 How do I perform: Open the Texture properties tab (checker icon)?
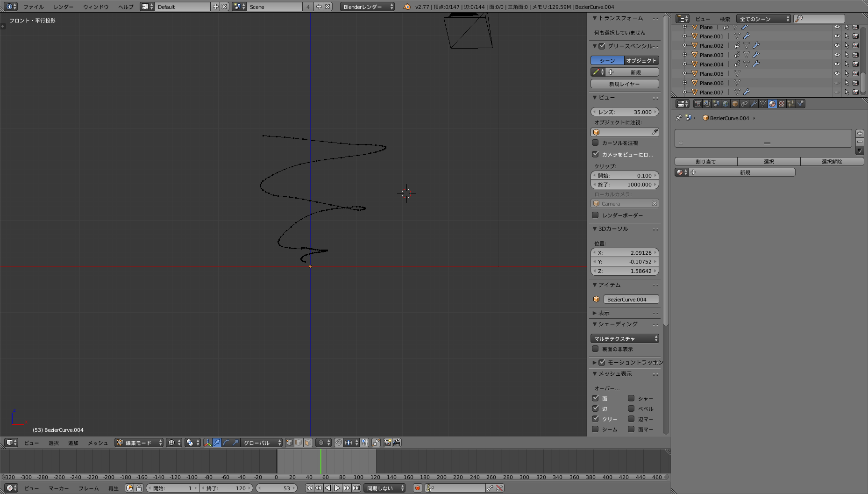782,104
